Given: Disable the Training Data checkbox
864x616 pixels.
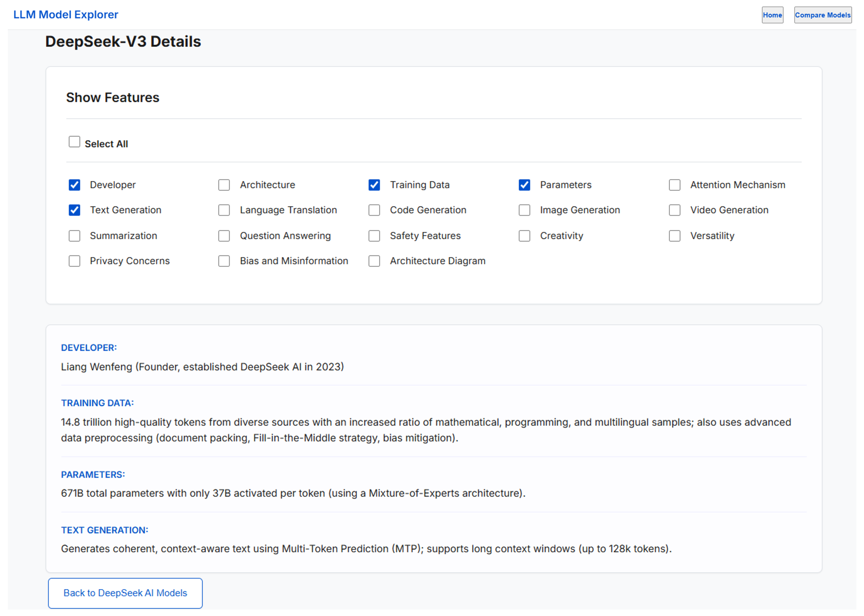Looking at the screenshot, I should point(374,185).
